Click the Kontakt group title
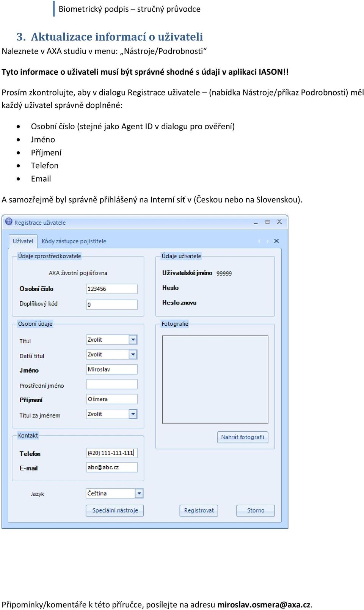 click(x=28, y=436)
